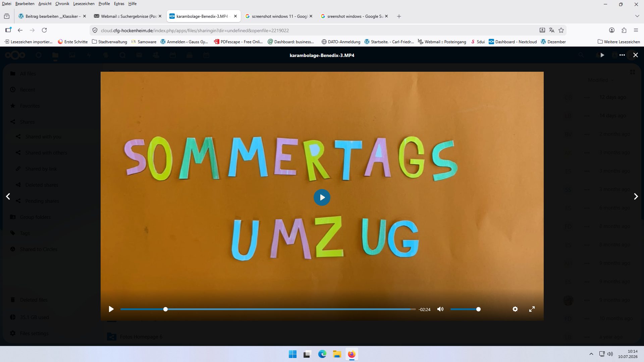Go to the next file in viewer
Viewport: 644px width, 362px height.
point(636,196)
